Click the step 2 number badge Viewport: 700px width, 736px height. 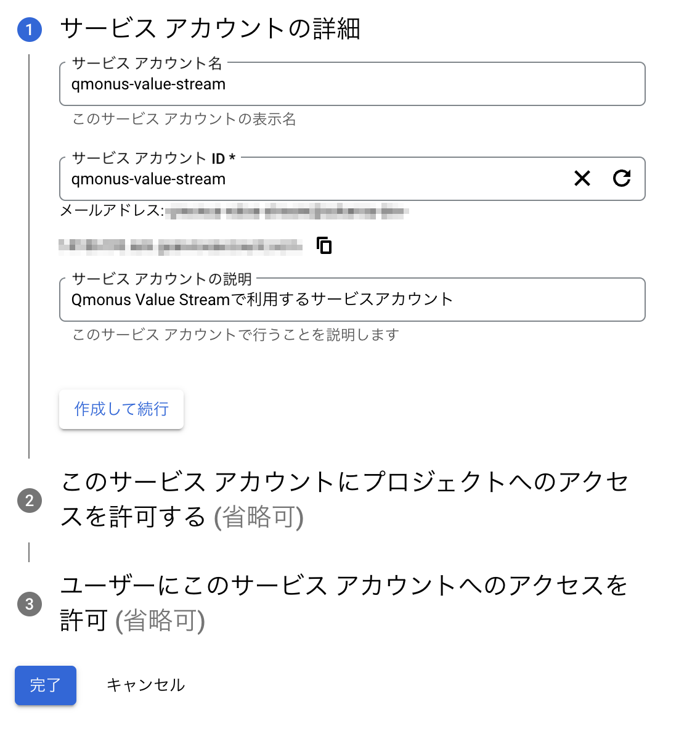30,501
